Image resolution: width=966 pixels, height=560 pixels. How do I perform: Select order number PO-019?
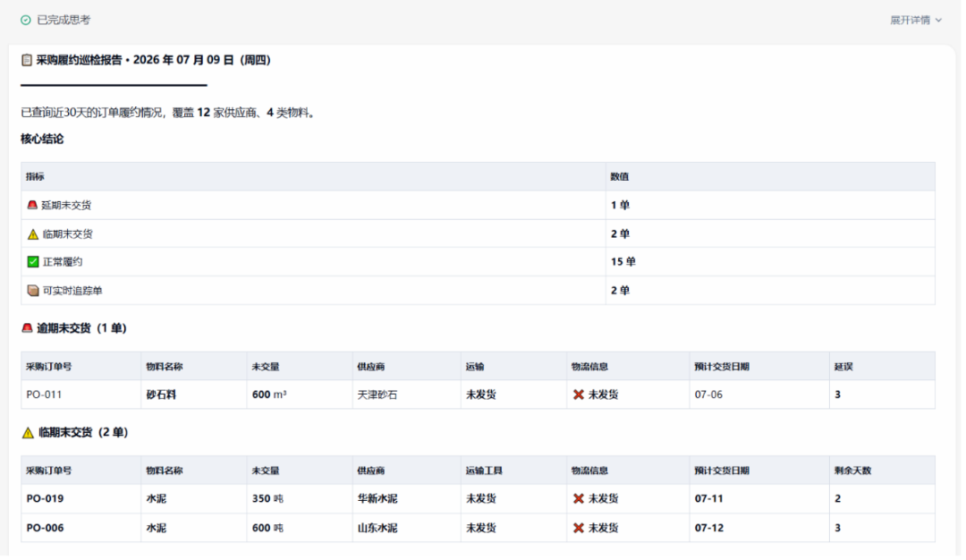45,499
